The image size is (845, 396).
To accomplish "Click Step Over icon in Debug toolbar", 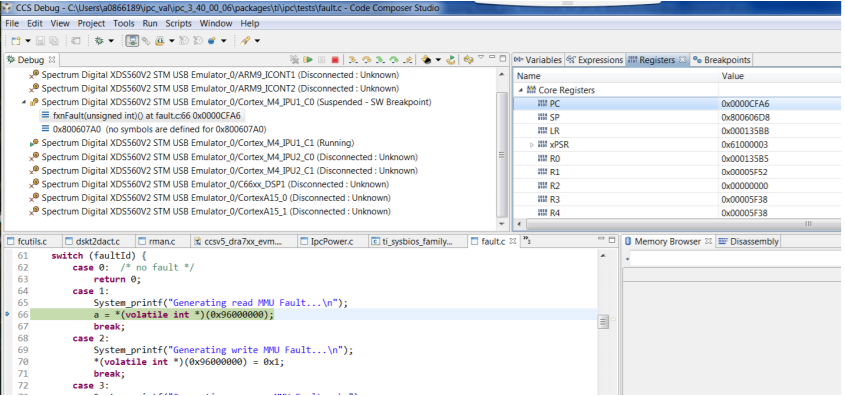I will click(367, 60).
